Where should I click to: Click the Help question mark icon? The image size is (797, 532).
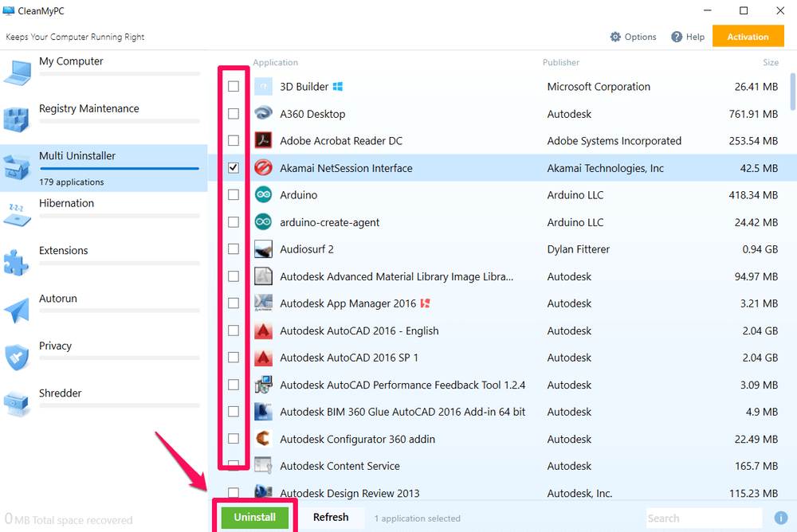click(677, 37)
